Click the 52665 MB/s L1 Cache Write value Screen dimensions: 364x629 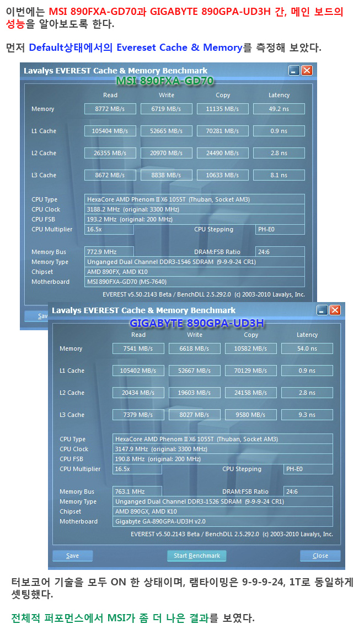[x=166, y=131]
